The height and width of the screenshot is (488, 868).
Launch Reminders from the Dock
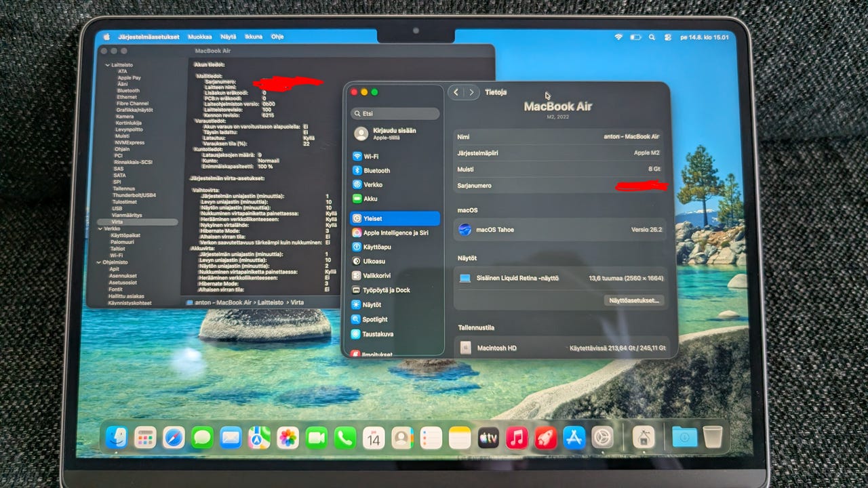431,438
